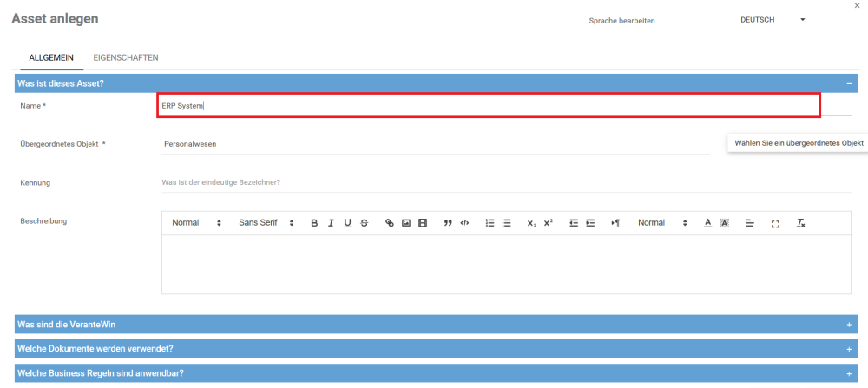Close the Asset anlegen dialog
The width and height of the screenshot is (868, 388).
(858, 3)
